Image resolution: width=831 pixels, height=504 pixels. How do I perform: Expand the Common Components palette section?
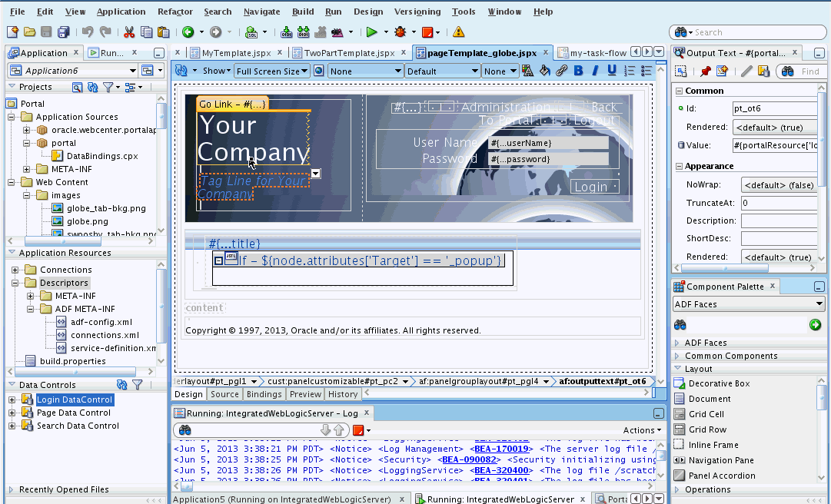677,356
